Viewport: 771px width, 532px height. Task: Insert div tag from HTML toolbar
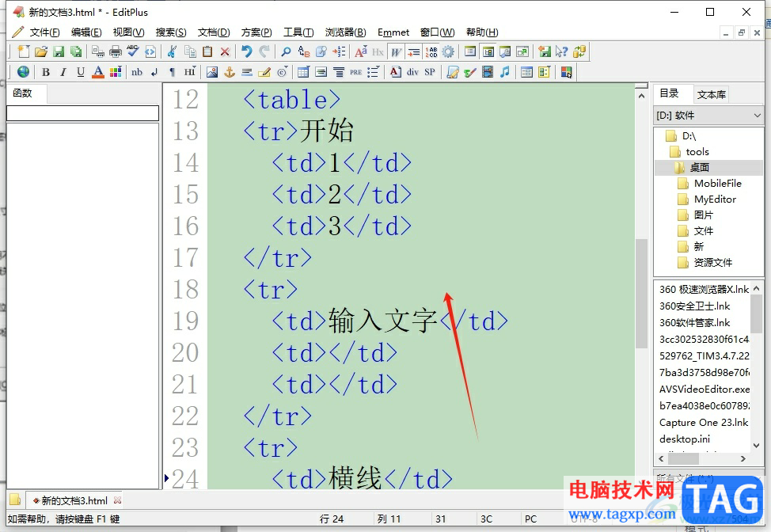(412, 72)
